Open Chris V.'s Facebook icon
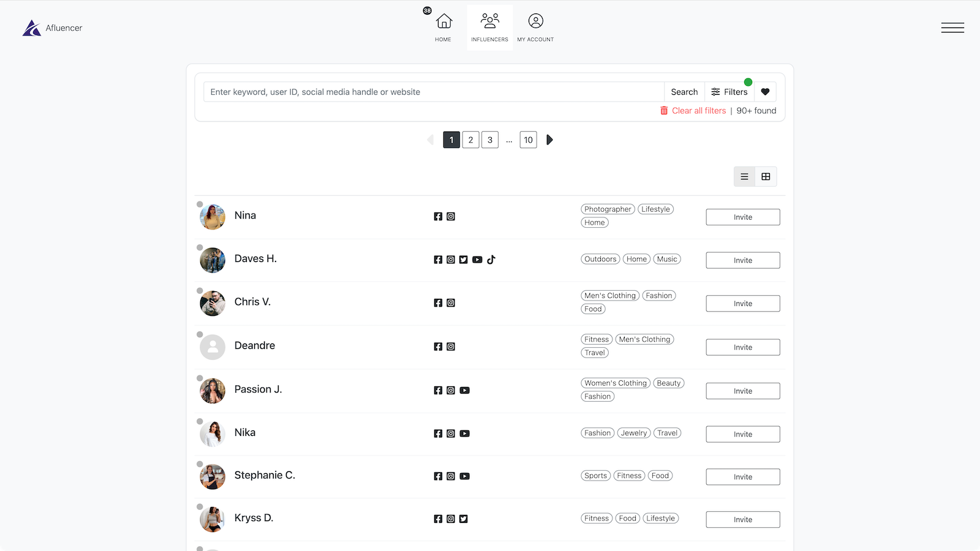 point(438,302)
